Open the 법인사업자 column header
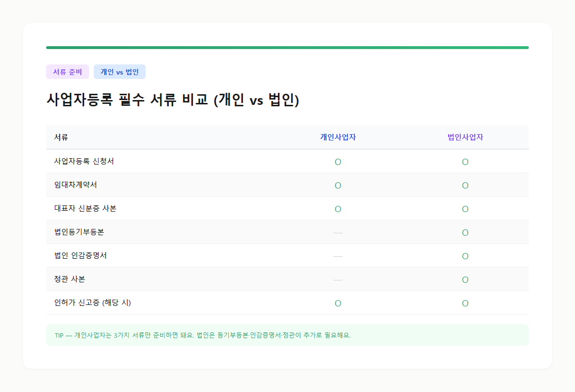Screen dimensions: 575x392 tap(465, 137)
